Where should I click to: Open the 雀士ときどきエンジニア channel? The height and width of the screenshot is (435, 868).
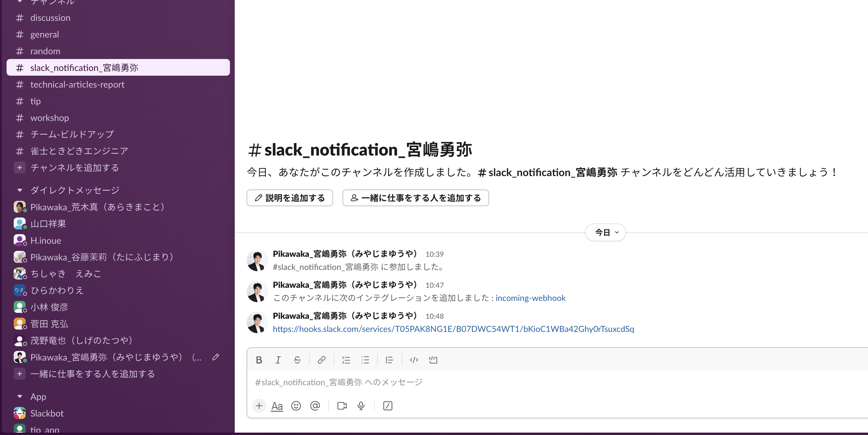coord(118,151)
